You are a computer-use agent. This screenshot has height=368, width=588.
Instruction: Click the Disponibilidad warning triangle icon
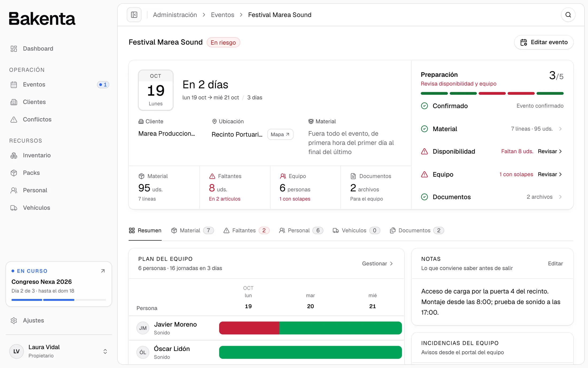424,151
